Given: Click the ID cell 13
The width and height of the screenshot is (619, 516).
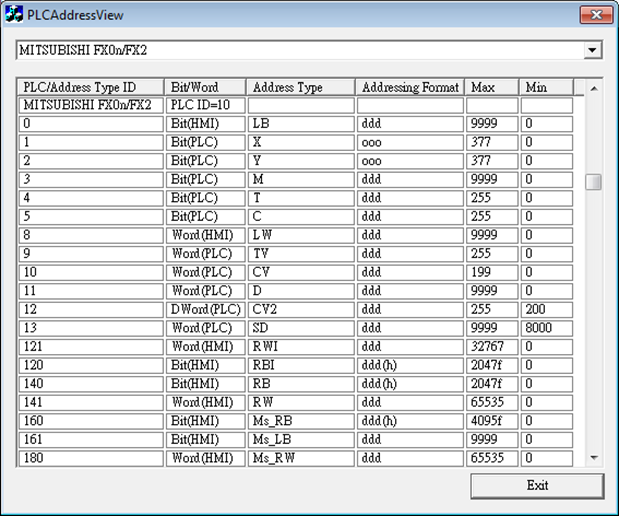Looking at the screenshot, I should (91, 328).
